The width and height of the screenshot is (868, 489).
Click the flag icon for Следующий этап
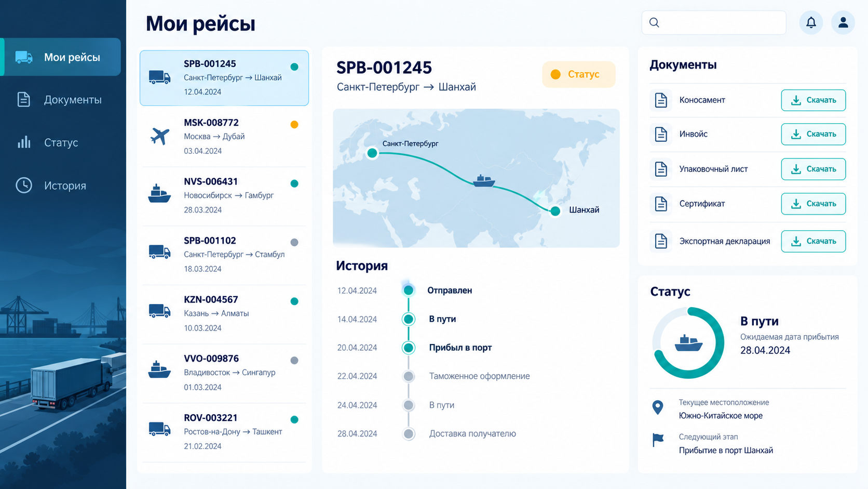tap(658, 440)
